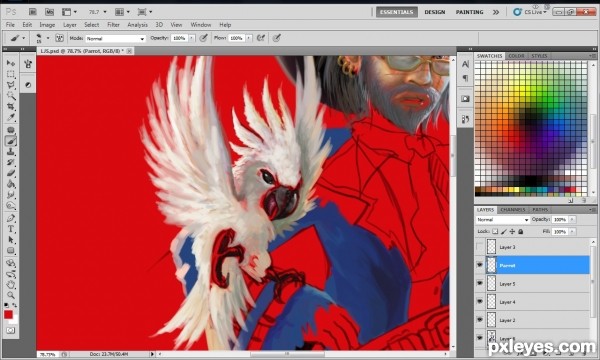Image resolution: width=600 pixels, height=360 pixels.
Task: Toggle lock all in Layers panel
Action: pos(520,231)
